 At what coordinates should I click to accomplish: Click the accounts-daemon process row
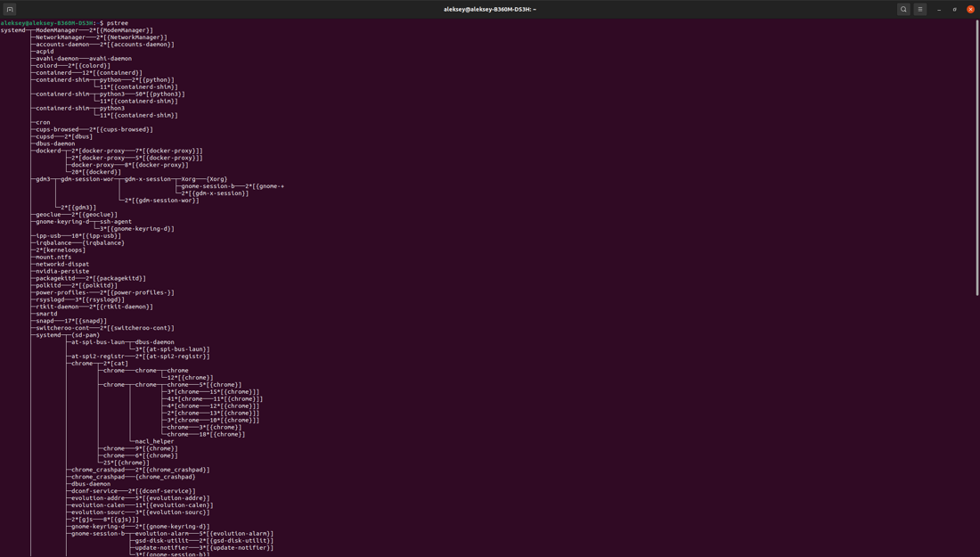point(104,45)
